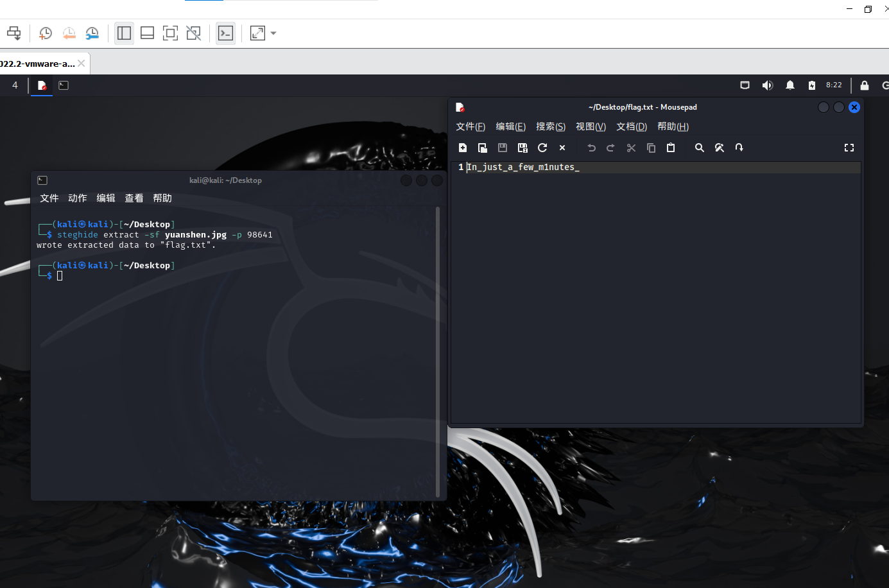Image resolution: width=889 pixels, height=588 pixels.
Task: Click the Mousepad window title icon
Action: pyautogui.click(x=460, y=107)
